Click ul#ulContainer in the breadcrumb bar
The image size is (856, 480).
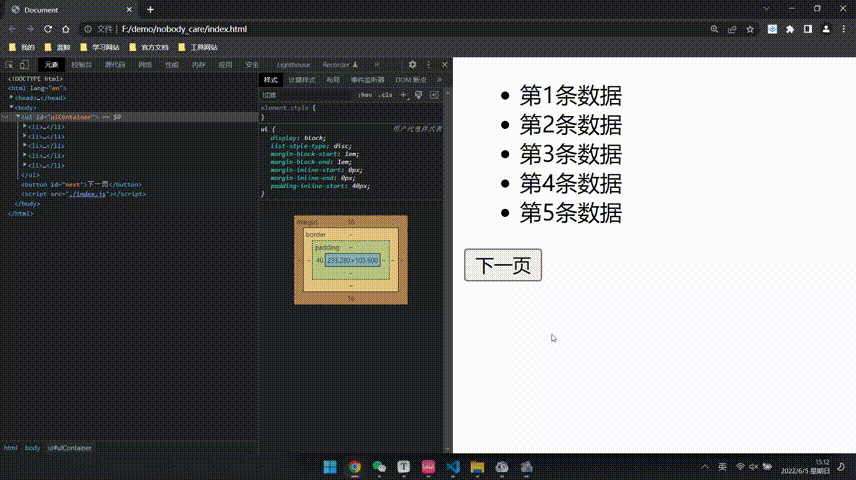pyautogui.click(x=69, y=448)
